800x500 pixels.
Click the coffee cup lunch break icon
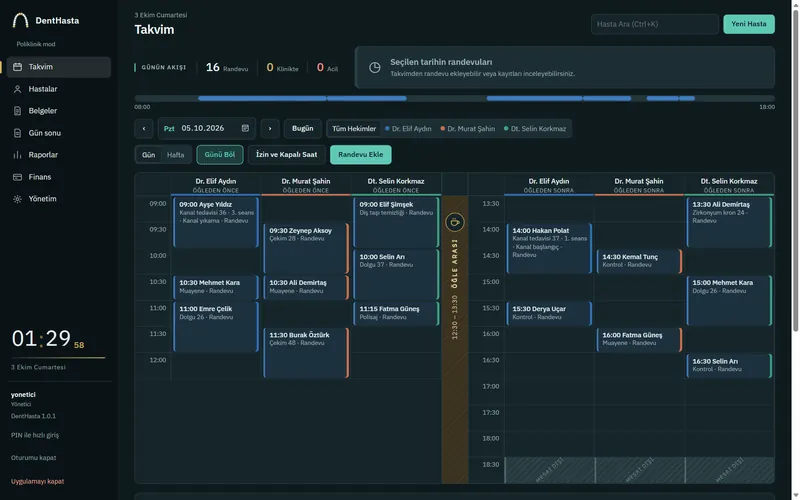pos(455,222)
